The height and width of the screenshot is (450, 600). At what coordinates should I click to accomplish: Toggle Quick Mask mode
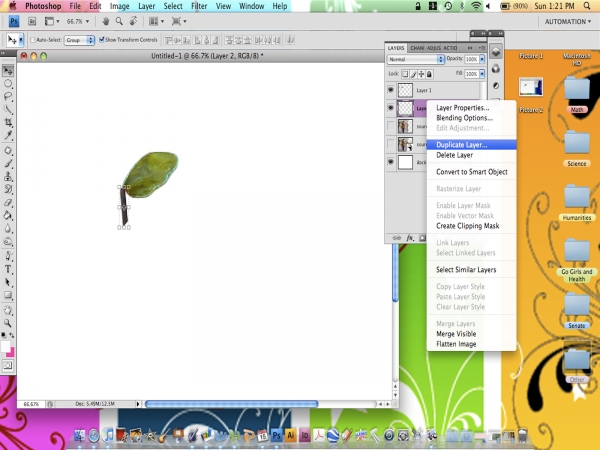pyautogui.click(x=8, y=365)
